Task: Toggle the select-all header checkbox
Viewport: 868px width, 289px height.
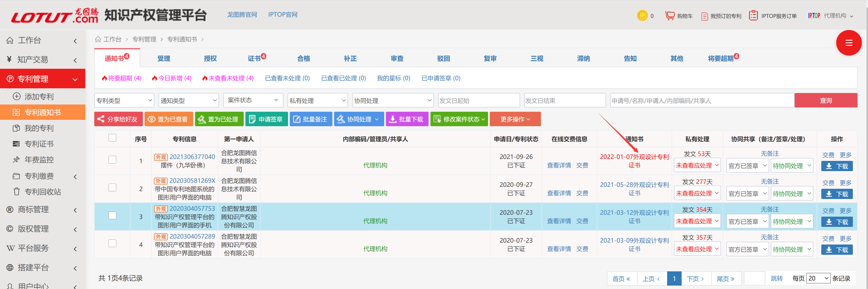Action: [112, 138]
